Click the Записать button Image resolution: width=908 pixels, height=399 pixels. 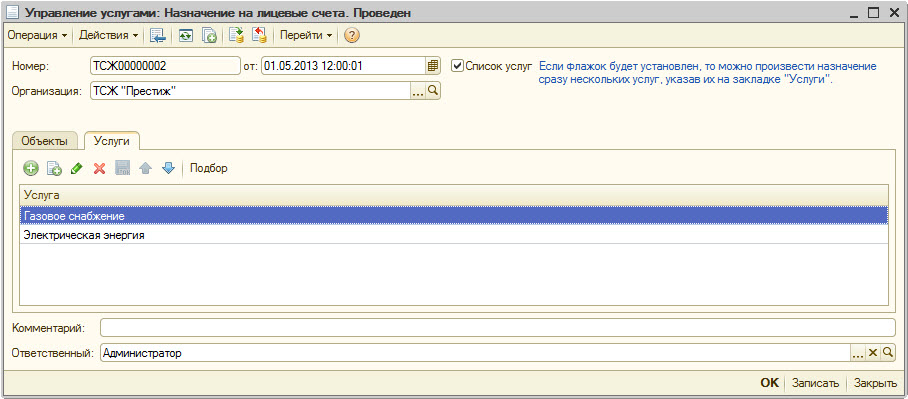point(815,383)
